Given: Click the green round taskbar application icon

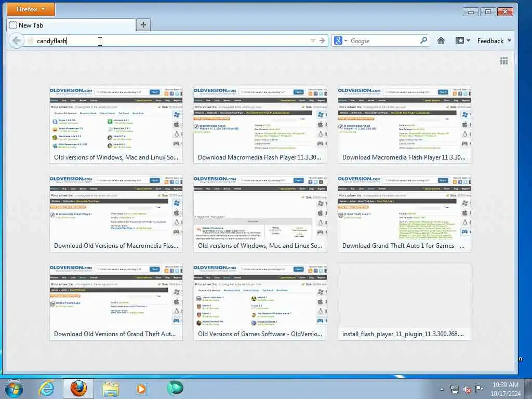Looking at the screenshot, I should [x=175, y=388].
